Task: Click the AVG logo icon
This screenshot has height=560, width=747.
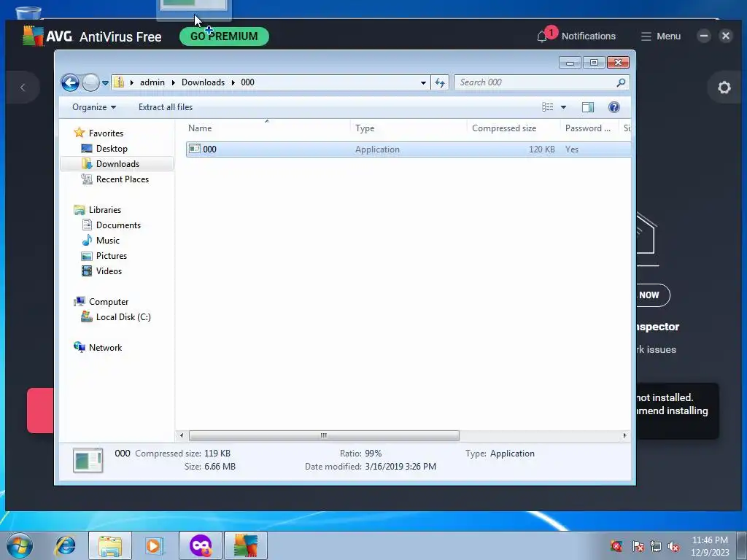Action: pyautogui.click(x=33, y=36)
